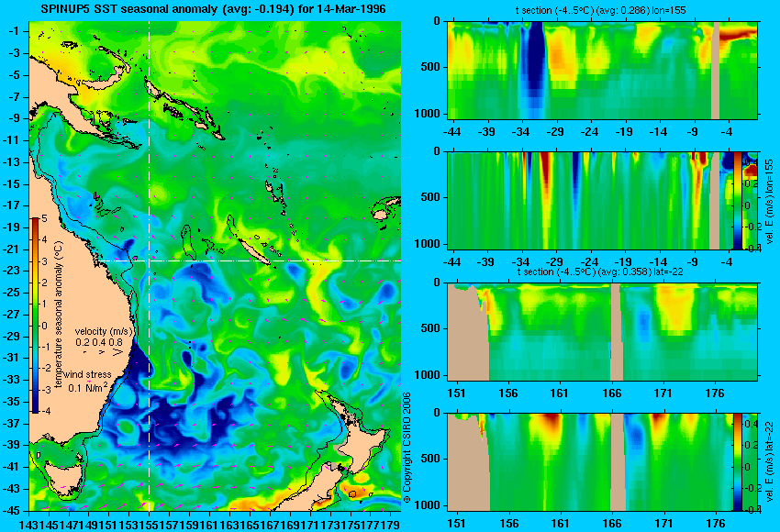
Task: Click the '0.1 N/m²' wind stress value
Action: pyautogui.click(x=87, y=387)
